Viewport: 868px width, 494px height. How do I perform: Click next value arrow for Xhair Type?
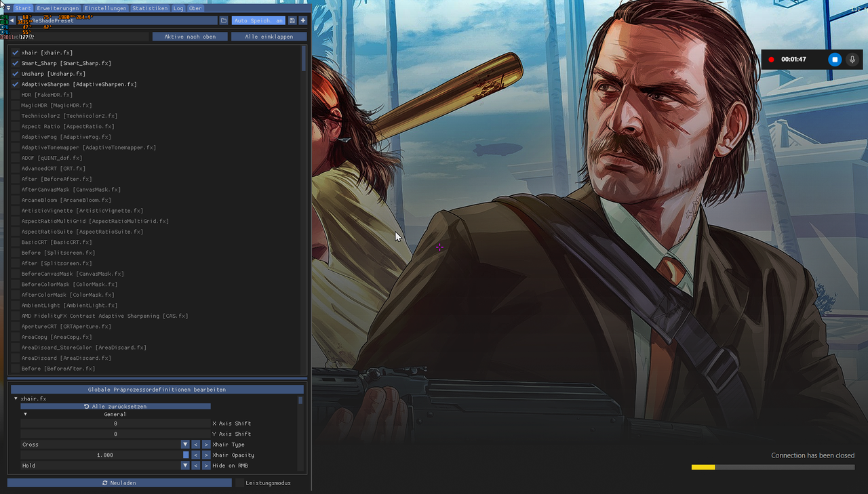206,445
